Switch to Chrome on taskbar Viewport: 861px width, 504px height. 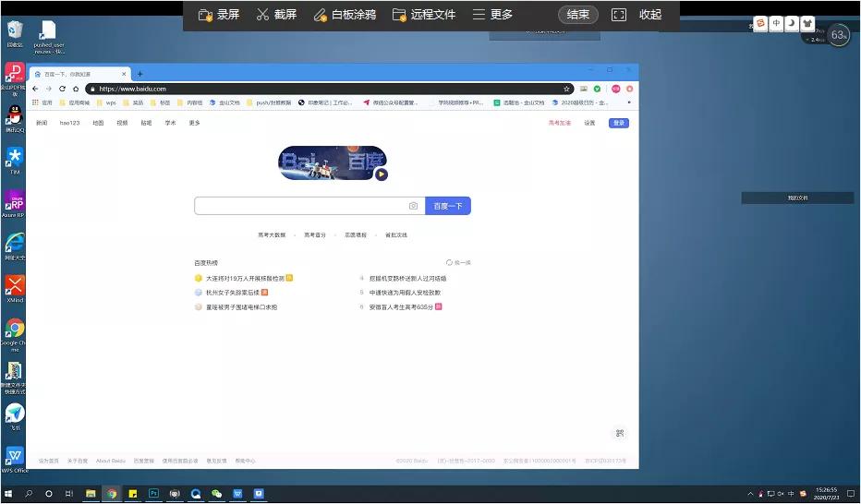[112, 494]
